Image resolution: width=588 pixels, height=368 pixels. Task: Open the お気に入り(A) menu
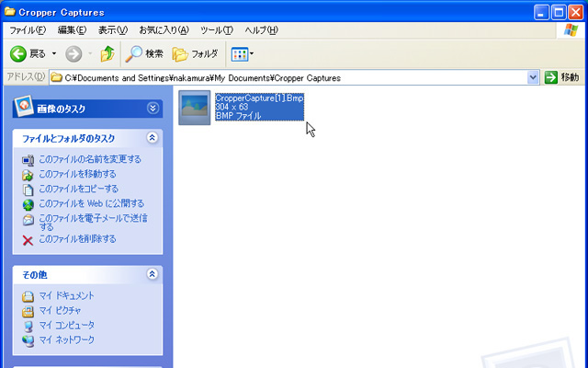click(x=164, y=30)
